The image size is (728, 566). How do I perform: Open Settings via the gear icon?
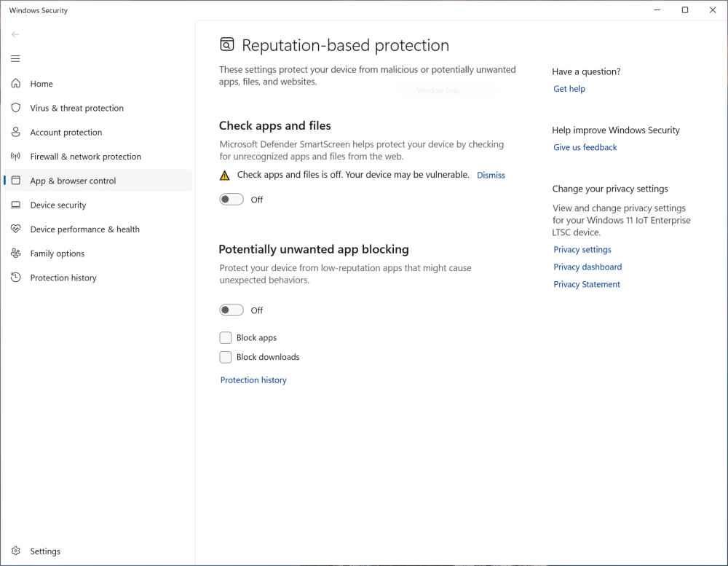pyautogui.click(x=15, y=551)
